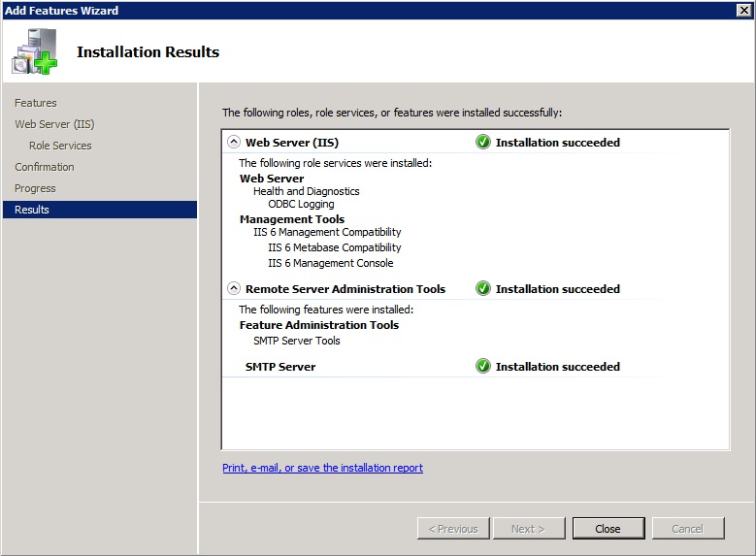
Task: Click the greyed-out Next button
Action: pos(529,529)
